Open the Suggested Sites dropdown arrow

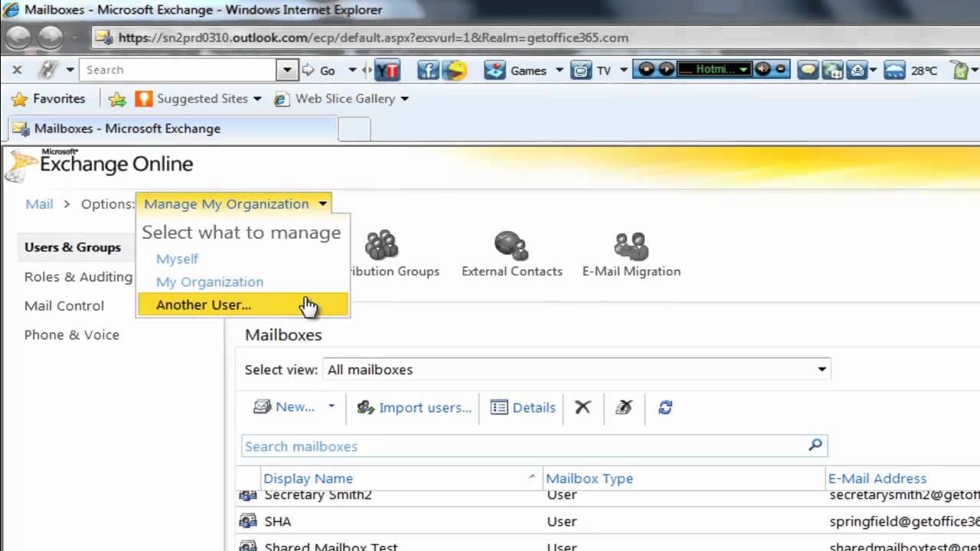point(257,99)
